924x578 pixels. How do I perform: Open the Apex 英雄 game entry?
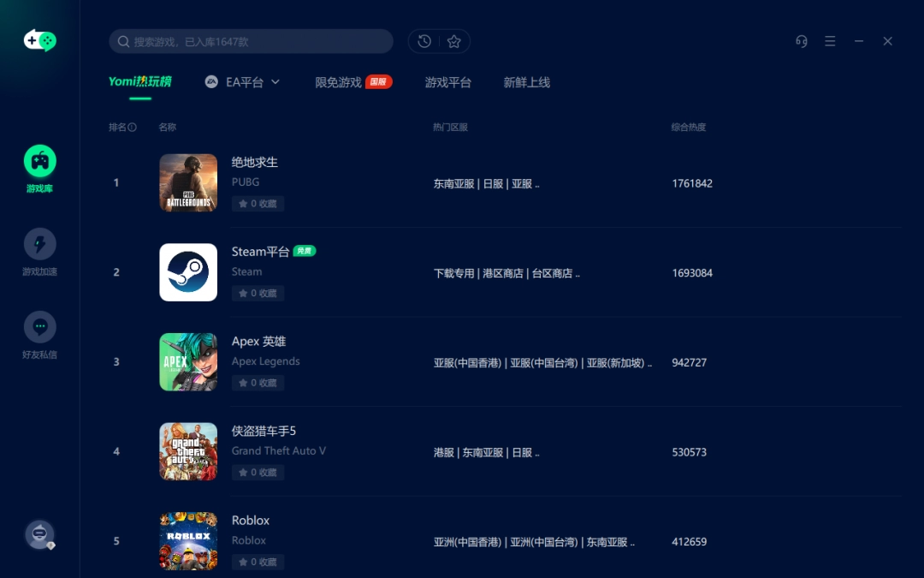(x=258, y=341)
